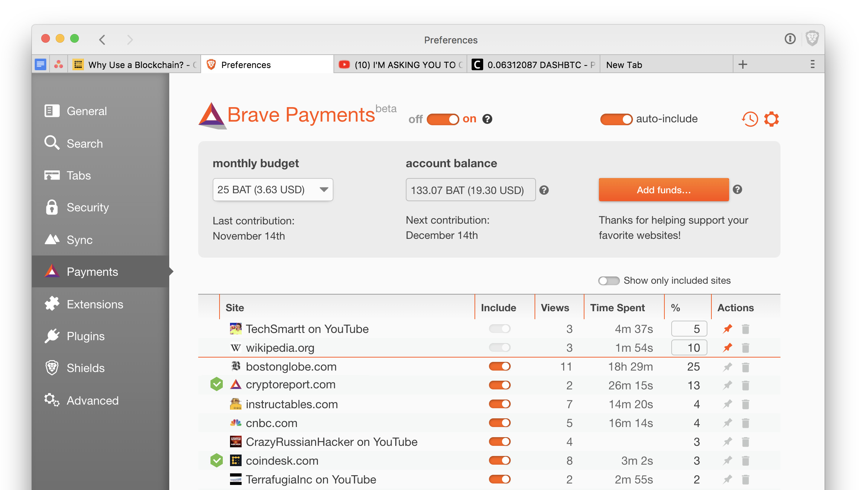Open Brave Payments settings gear icon

[771, 119]
